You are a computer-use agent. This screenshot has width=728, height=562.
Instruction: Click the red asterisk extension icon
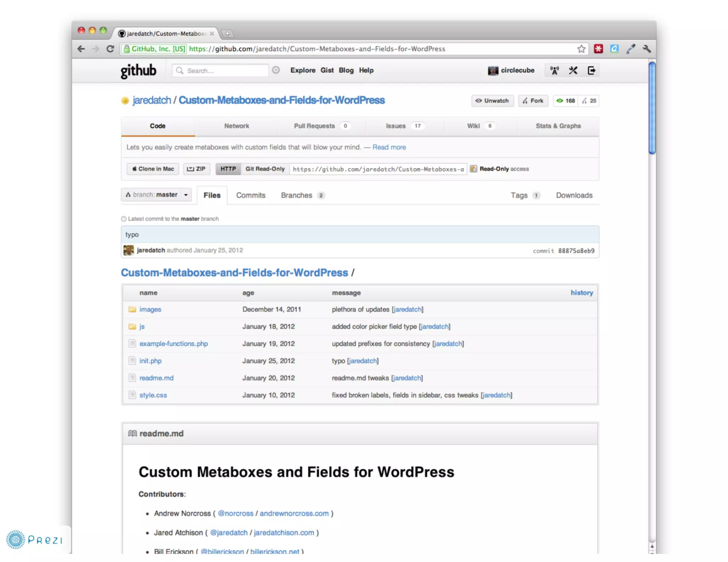[598, 49]
